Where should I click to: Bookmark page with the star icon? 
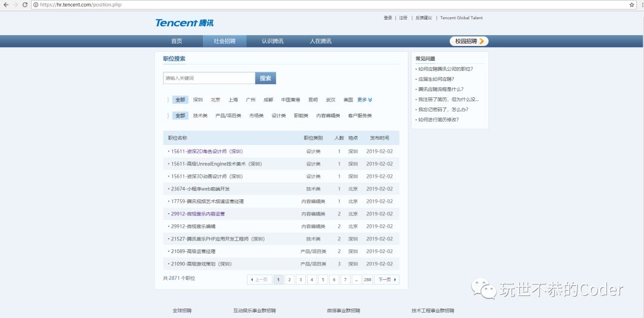pos(632,5)
